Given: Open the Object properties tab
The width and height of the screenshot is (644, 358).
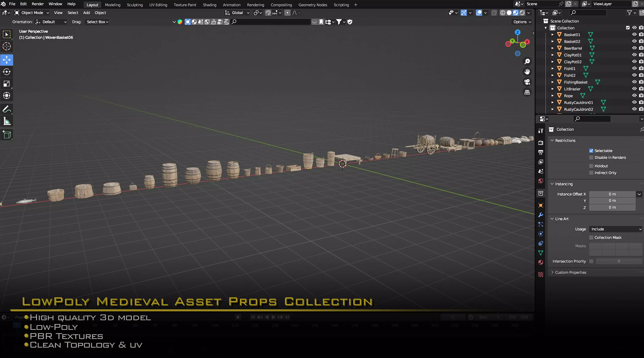Looking at the screenshot, I should 541,205.
